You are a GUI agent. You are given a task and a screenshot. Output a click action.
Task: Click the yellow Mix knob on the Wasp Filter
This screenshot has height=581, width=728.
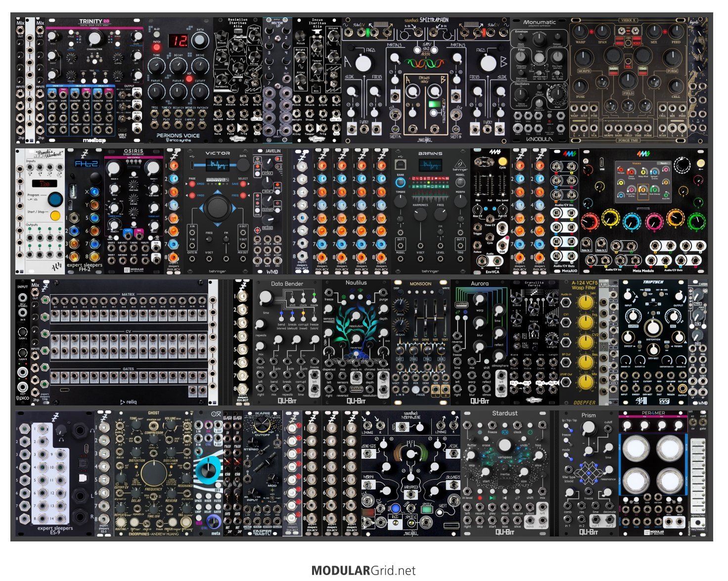pos(586,382)
